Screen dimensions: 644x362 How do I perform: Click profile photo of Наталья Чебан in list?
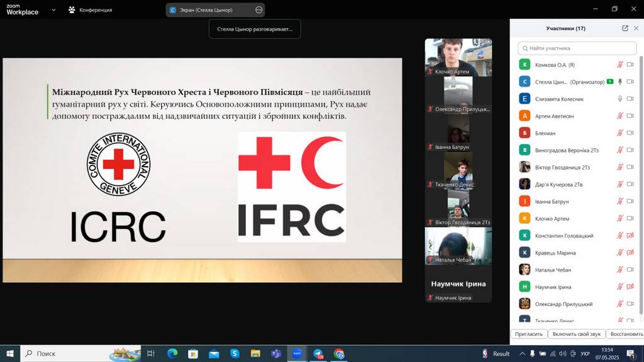click(525, 270)
